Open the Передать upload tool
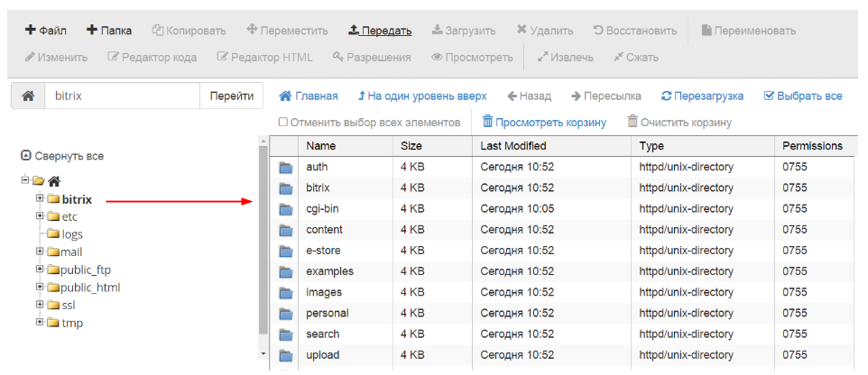This screenshot has height=375, width=868. [380, 31]
